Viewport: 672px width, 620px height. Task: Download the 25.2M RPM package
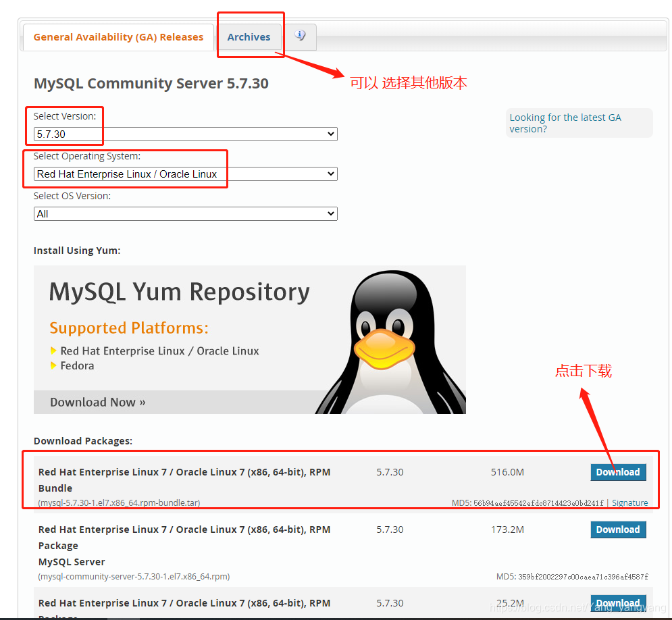pos(618,603)
